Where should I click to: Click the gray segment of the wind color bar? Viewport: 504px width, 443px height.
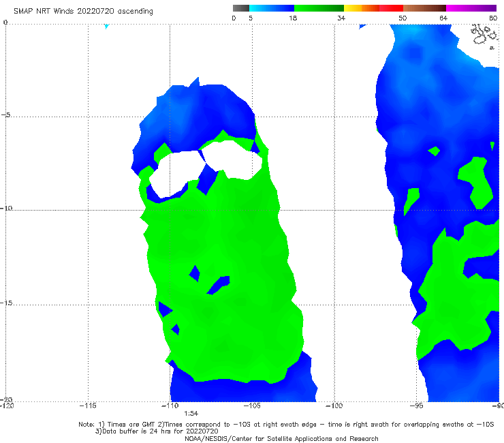pyautogui.click(x=241, y=8)
